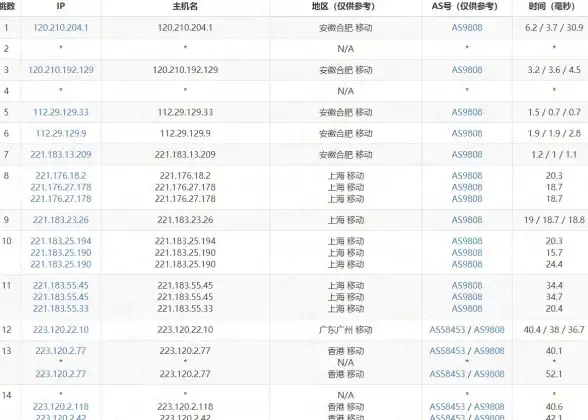588x420 pixels.
Task: Click time value 40.6 in hop 14
Action: (x=554, y=406)
